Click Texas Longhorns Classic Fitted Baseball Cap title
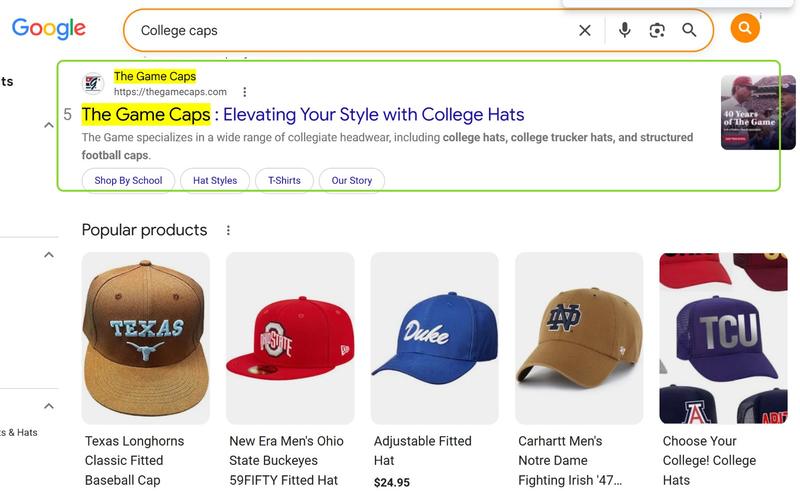This screenshot has width=800, height=491. 135,460
